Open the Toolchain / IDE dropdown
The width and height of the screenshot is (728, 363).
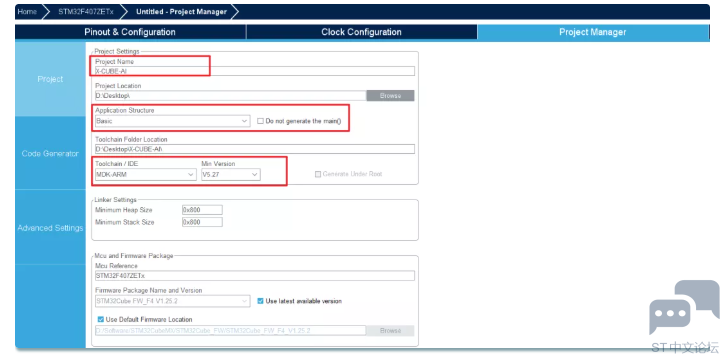coord(145,175)
